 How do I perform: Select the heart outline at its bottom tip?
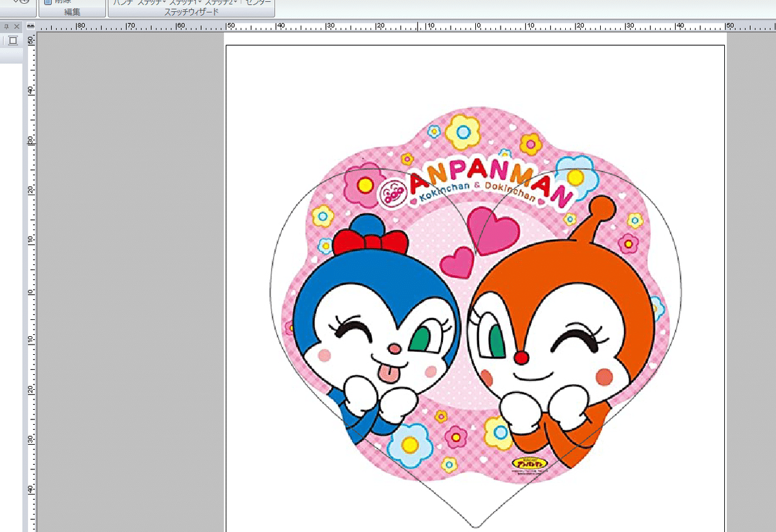tap(477, 526)
